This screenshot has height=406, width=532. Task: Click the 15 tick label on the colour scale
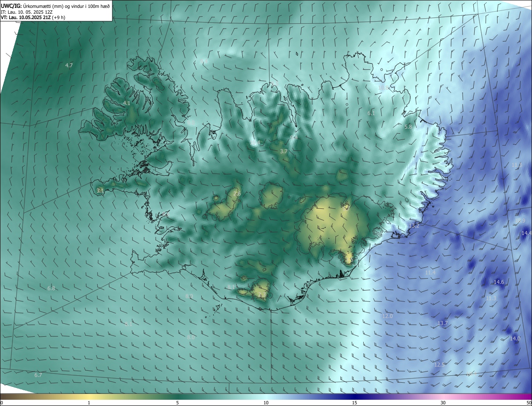point(355,403)
